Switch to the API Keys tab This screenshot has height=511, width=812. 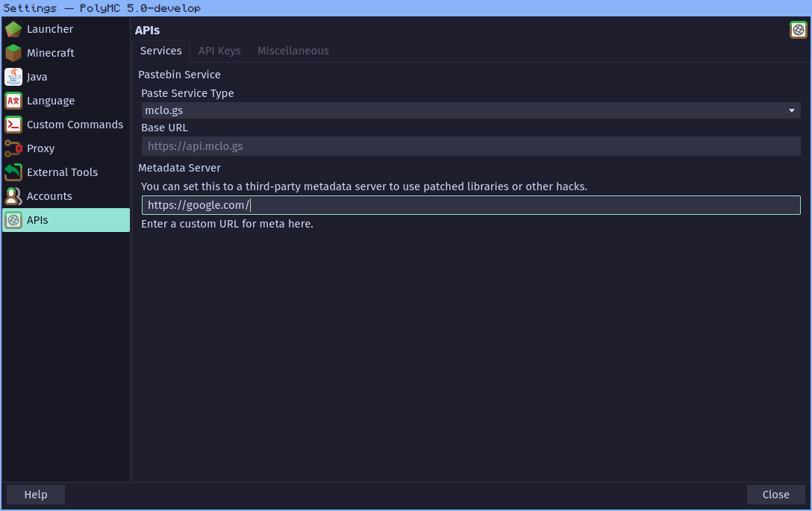pos(219,51)
